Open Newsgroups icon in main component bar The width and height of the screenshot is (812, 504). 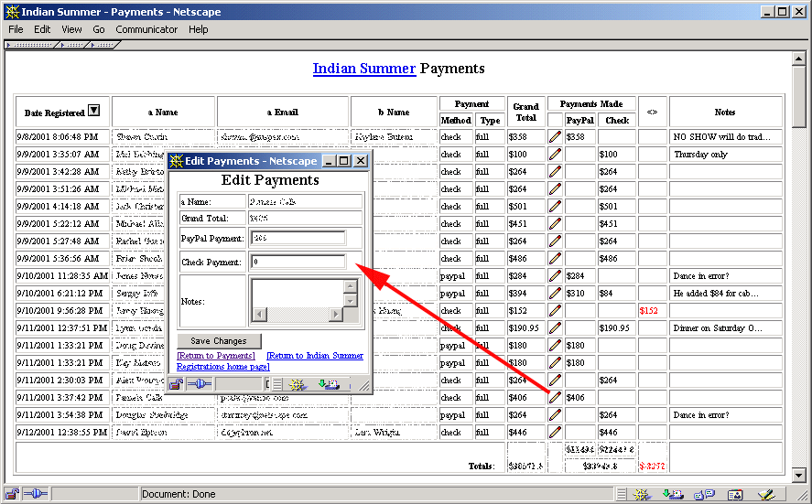click(704, 495)
